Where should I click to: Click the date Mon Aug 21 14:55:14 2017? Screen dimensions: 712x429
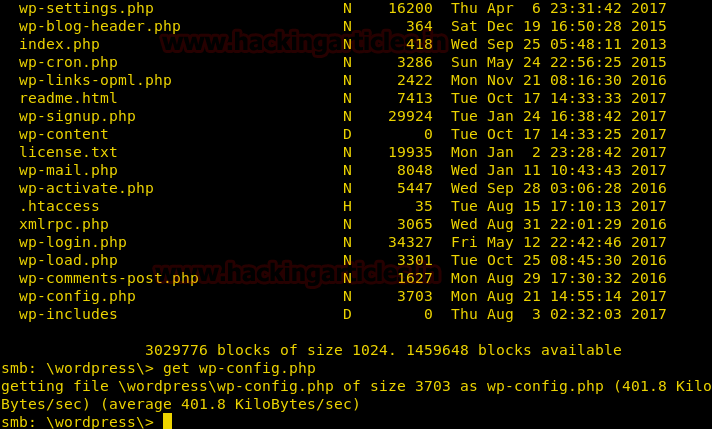pos(559,296)
